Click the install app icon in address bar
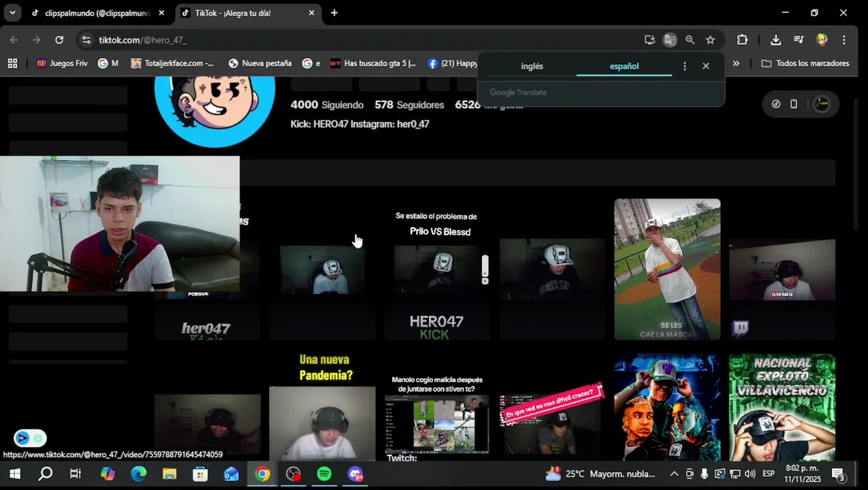The width and height of the screenshot is (868, 490). pyautogui.click(x=649, y=40)
